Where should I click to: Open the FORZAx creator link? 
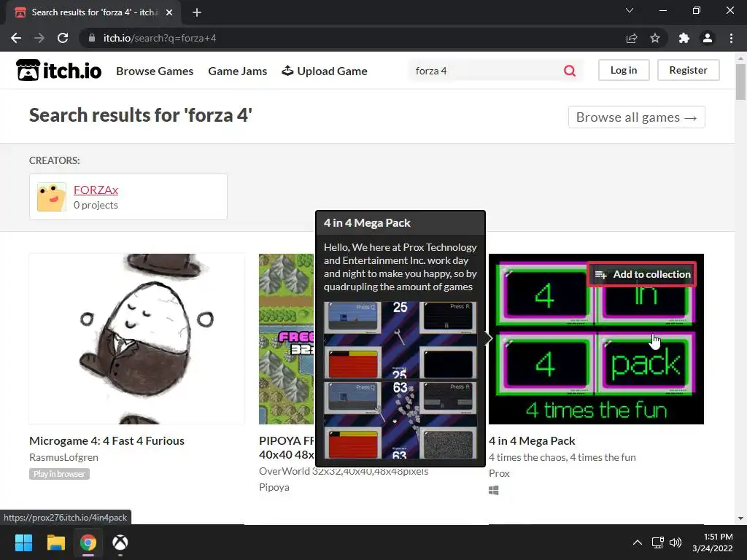click(96, 190)
